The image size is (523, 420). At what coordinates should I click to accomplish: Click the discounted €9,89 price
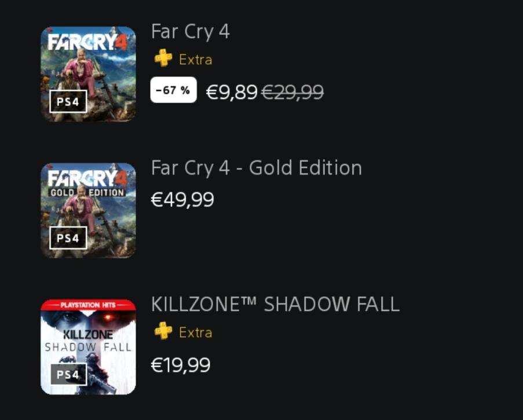click(x=232, y=92)
